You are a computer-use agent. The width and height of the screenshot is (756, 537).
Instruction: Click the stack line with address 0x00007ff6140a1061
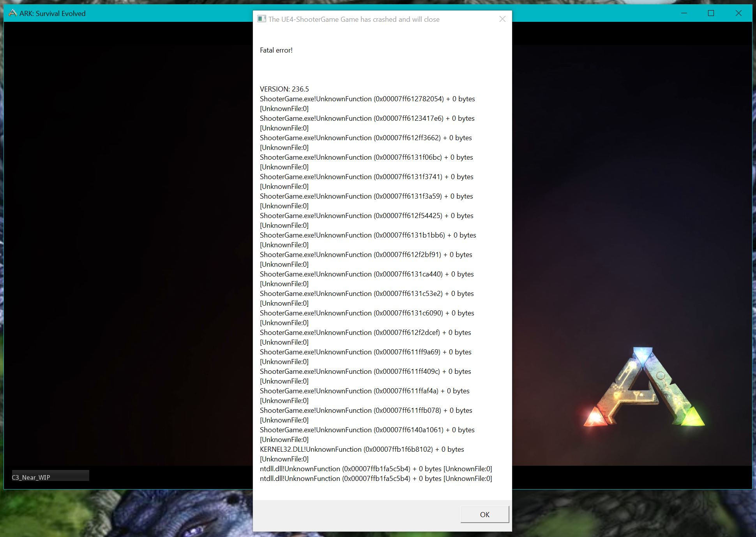pyautogui.click(x=367, y=430)
